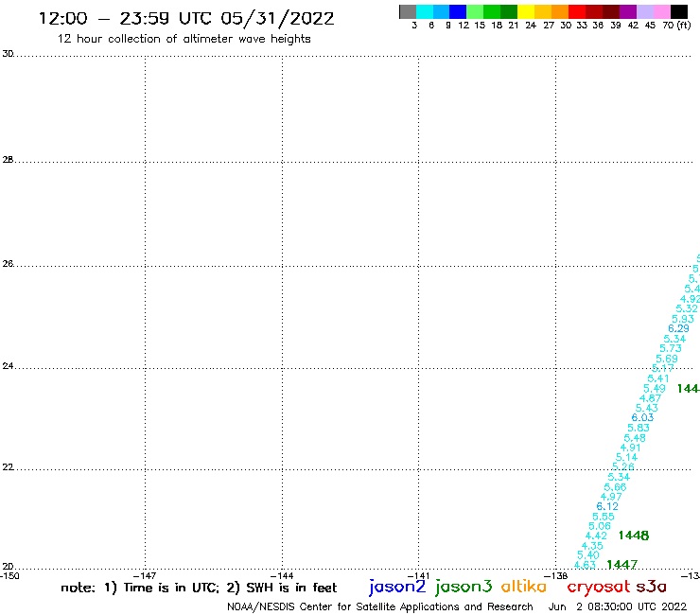Select the light green 15 ft swatch
The height and width of the screenshot is (615, 700).
pos(475,12)
